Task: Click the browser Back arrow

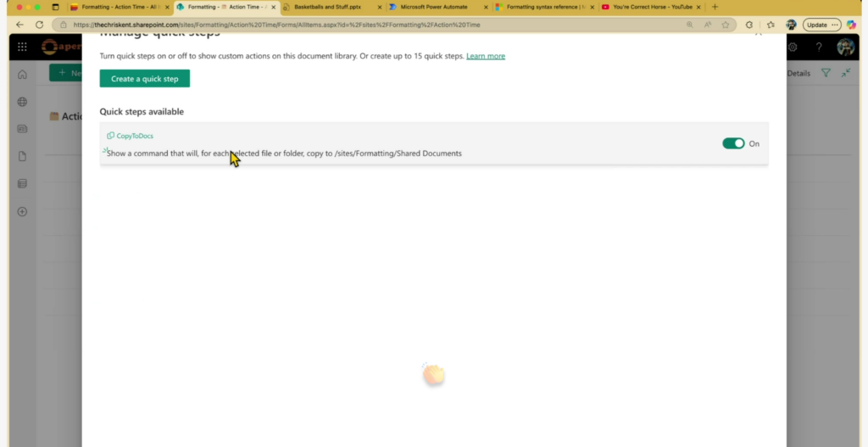Action: tap(20, 25)
